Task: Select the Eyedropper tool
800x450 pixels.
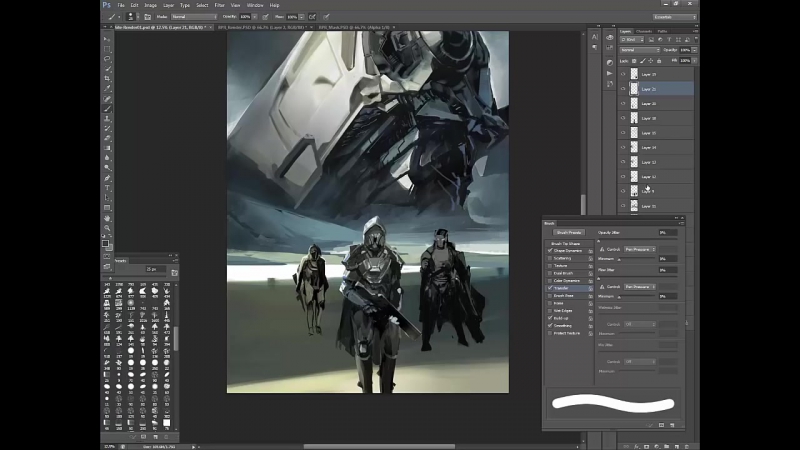Action: click(x=107, y=89)
